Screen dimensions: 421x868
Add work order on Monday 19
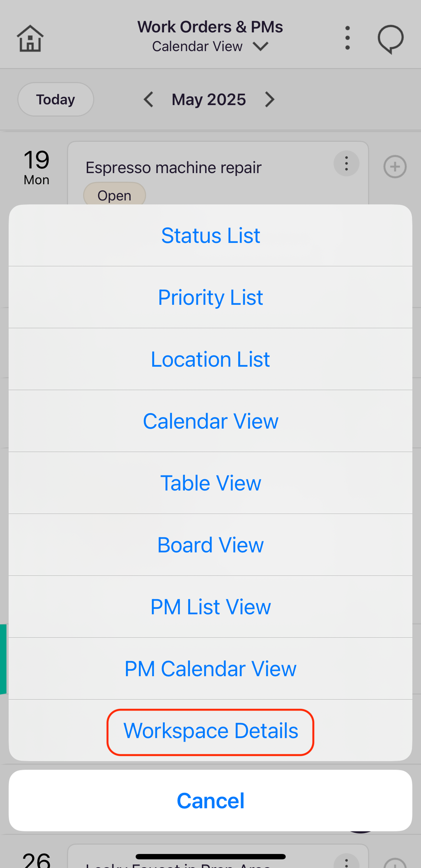(395, 167)
